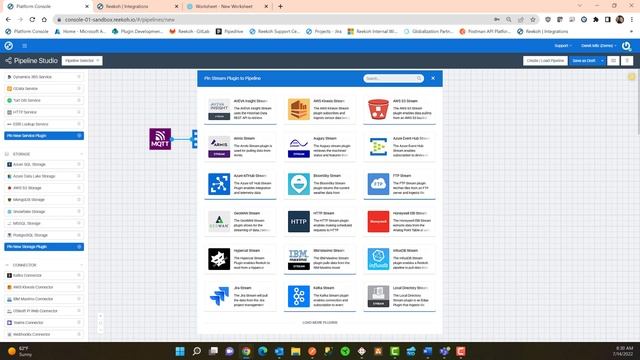Click Pin New Storage Plugin button
This screenshot has width=640, height=360.
pos(44,247)
